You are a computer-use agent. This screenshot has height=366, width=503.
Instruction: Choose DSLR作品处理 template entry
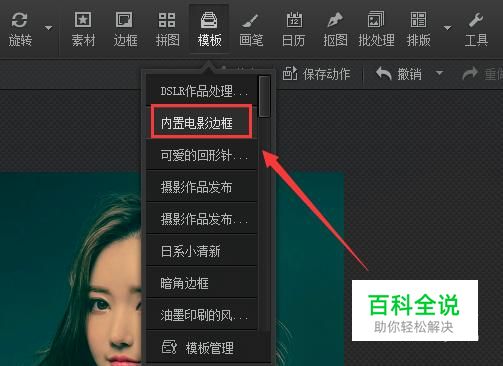click(201, 91)
